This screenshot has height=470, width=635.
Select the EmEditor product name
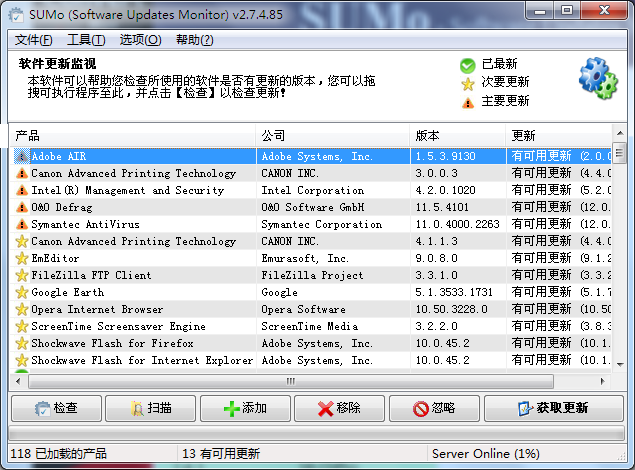click(55, 258)
